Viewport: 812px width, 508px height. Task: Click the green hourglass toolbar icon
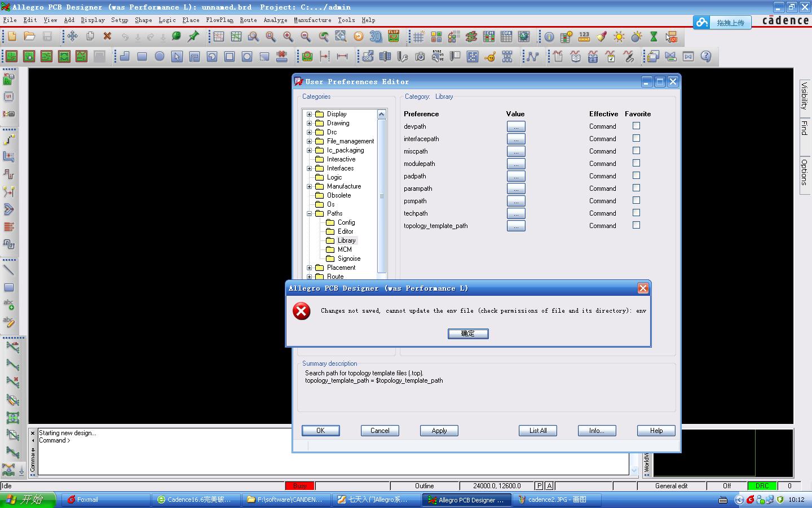click(654, 37)
